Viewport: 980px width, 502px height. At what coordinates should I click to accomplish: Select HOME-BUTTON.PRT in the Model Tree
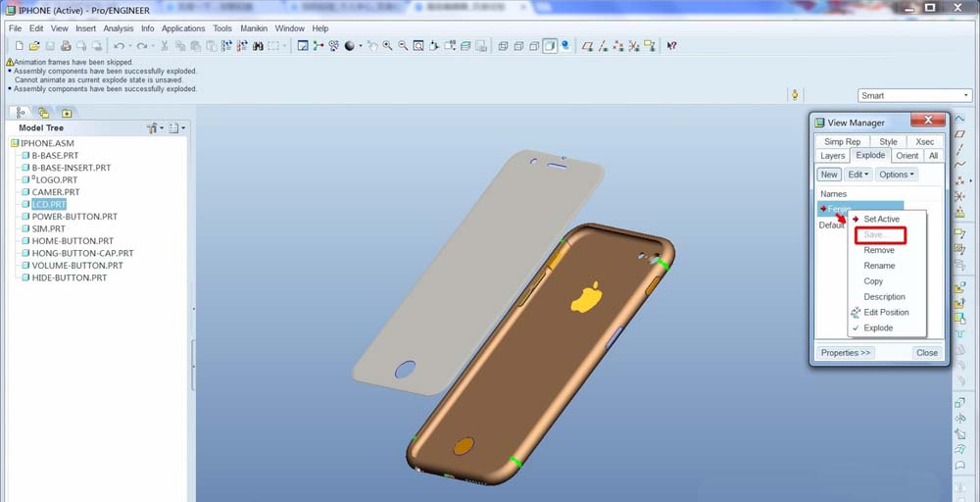point(73,240)
